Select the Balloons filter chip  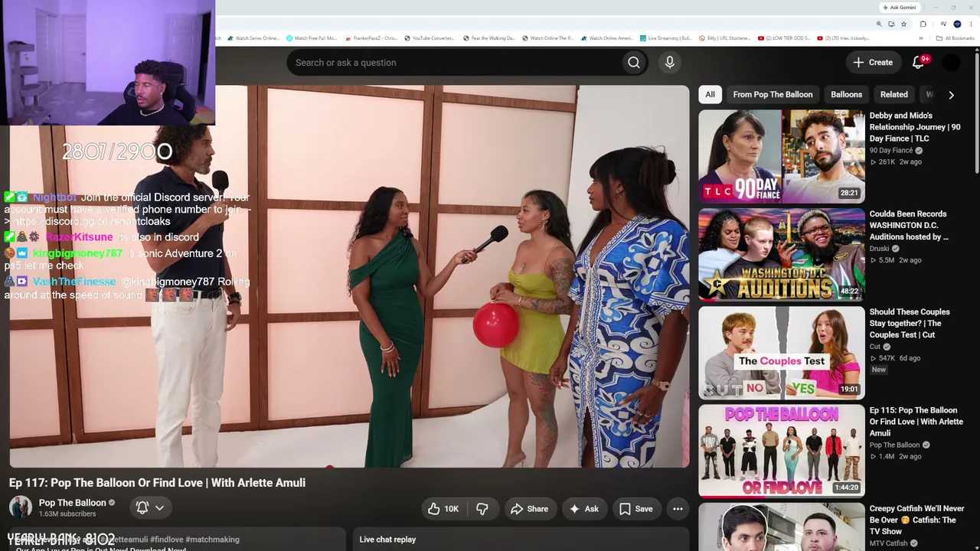tap(846, 95)
